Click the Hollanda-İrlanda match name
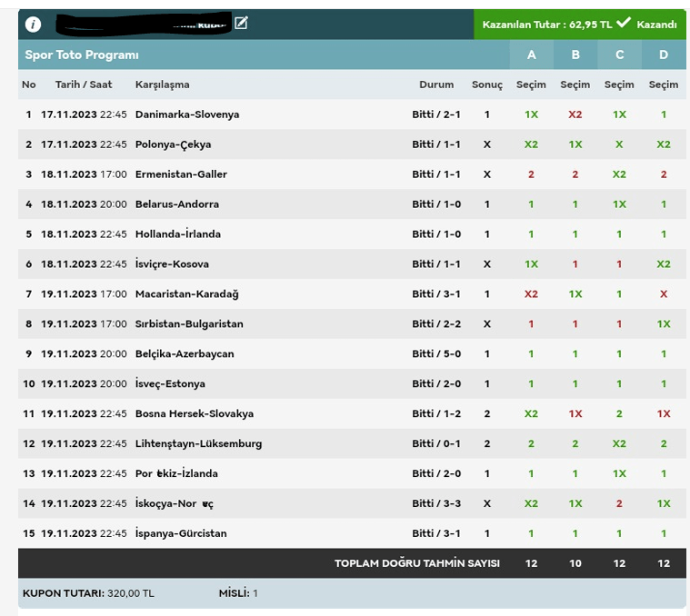Image resolution: width=690 pixels, height=616 pixels. coord(177,234)
